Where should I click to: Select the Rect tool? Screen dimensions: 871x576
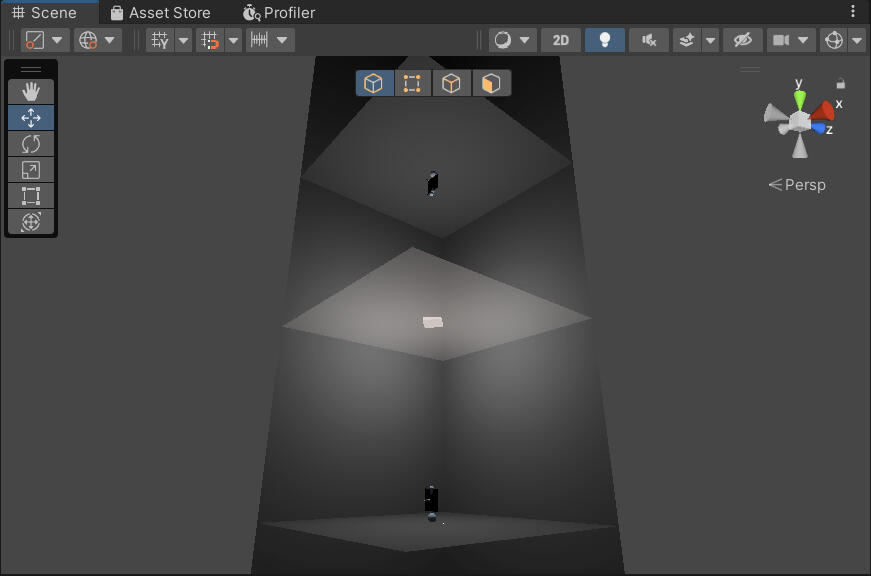(x=31, y=196)
